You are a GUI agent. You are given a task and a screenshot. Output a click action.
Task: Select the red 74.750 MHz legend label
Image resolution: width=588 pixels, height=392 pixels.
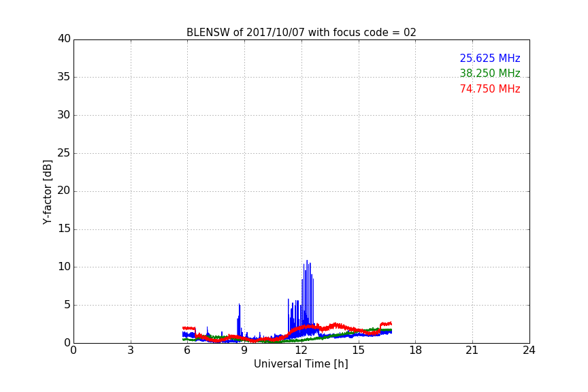pos(490,89)
